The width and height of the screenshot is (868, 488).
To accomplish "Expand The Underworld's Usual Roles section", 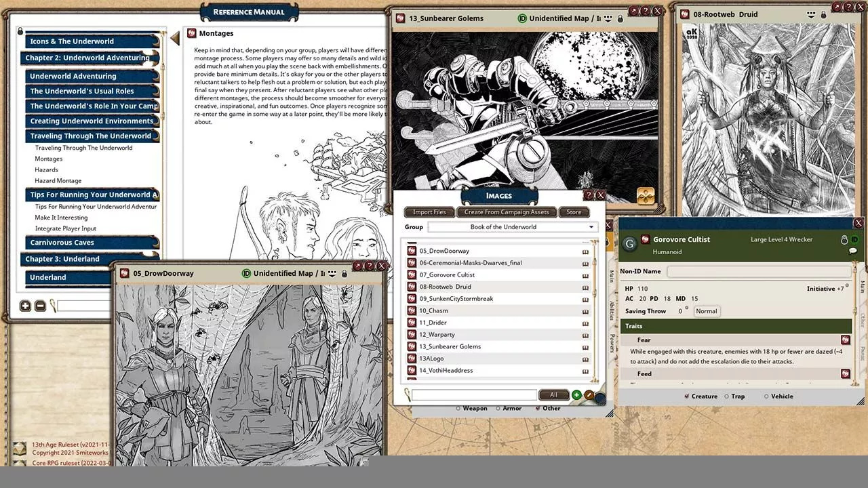I will (x=92, y=91).
